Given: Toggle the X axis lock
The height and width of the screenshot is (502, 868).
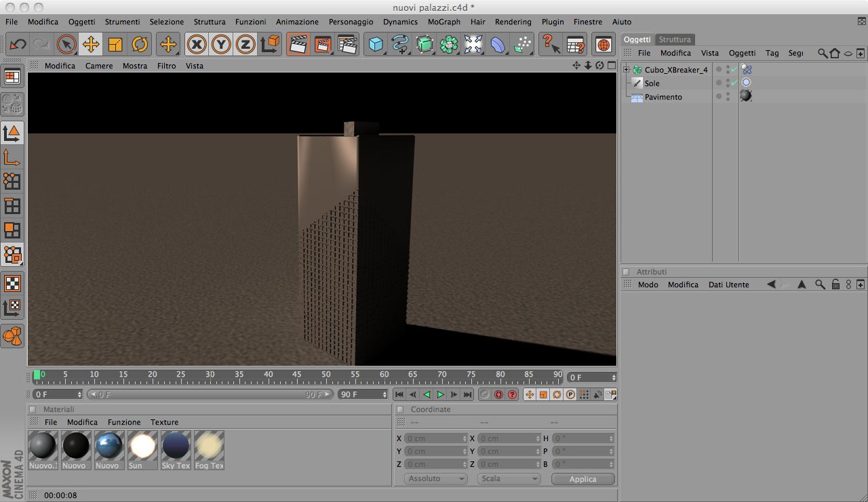Looking at the screenshot, I should [197, 45].
